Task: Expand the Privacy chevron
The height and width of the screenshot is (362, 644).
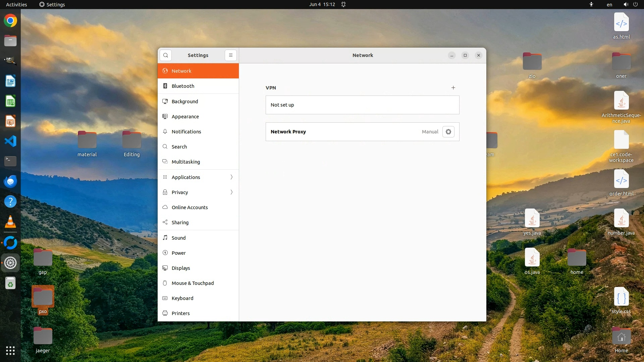Action: [x=231, y=192]
